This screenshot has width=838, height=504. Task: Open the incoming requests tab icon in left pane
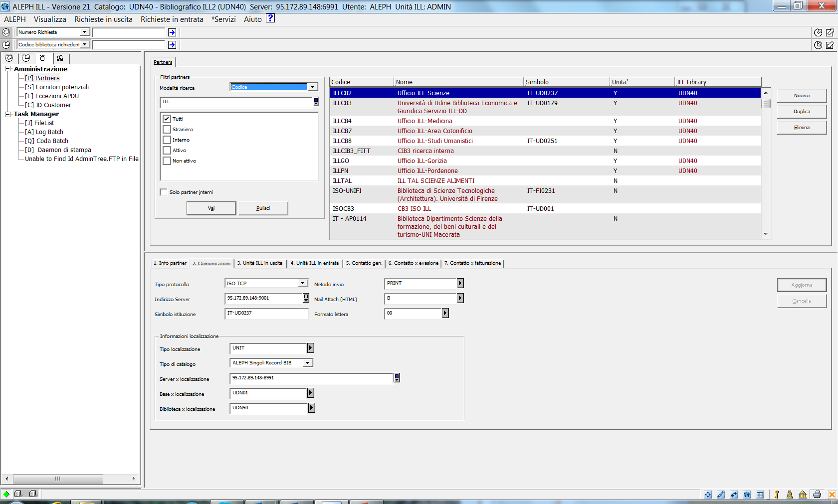coord(9,58)
